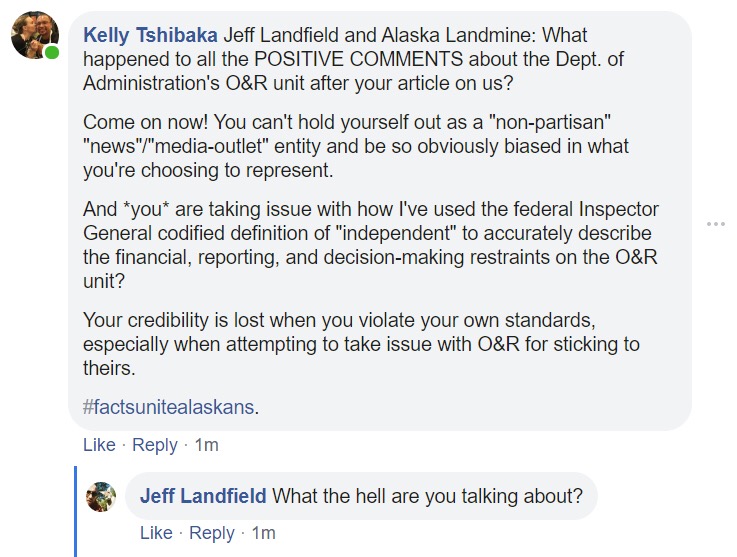Click the bold Jeff Landfield reply author name
737x557 pixels.
203,496
